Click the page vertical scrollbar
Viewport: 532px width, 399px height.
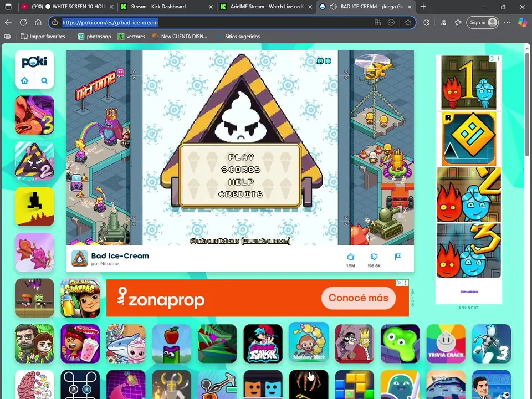pyautogui.click(x=527, y=104)
